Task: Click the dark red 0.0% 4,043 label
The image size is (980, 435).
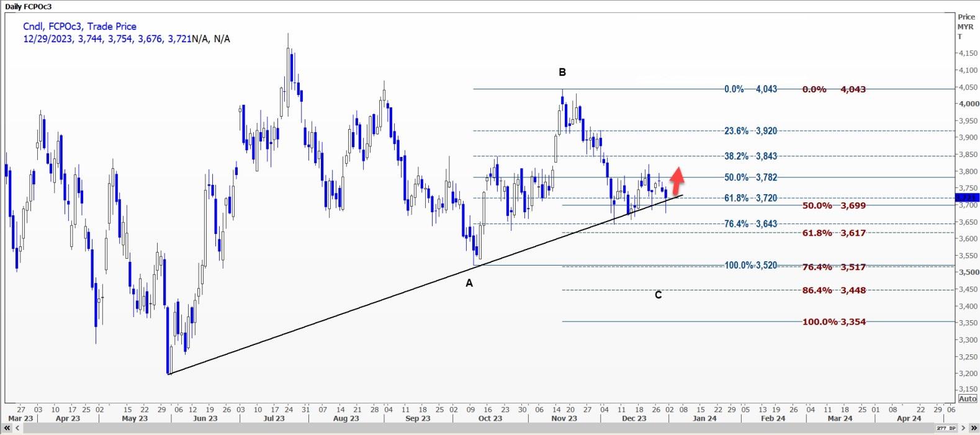Action: 834,89
